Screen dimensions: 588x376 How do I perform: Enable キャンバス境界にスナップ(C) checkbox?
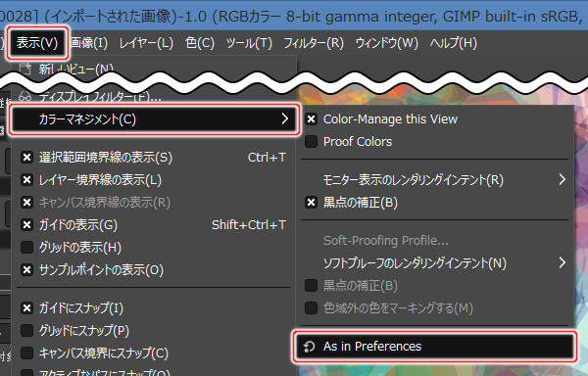27,353
